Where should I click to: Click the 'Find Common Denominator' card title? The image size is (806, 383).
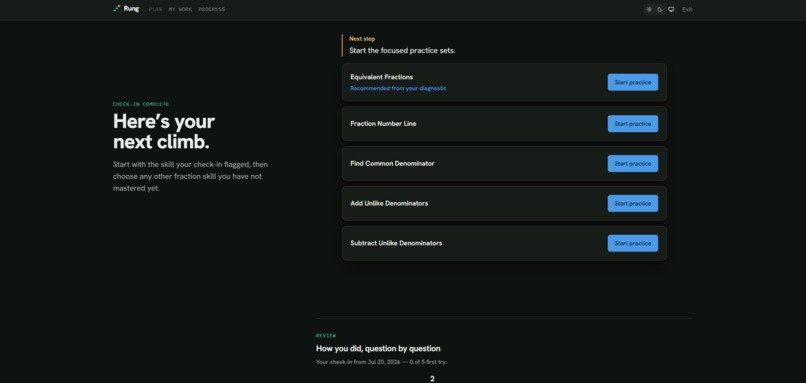click(x=392, y=163)
